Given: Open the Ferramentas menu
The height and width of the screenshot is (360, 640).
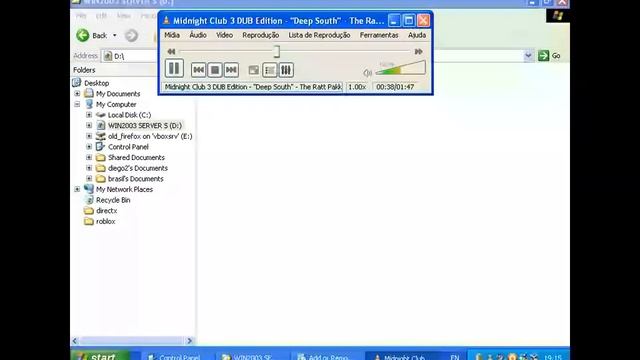Looking at the screenshot, I should pos(379,35).
